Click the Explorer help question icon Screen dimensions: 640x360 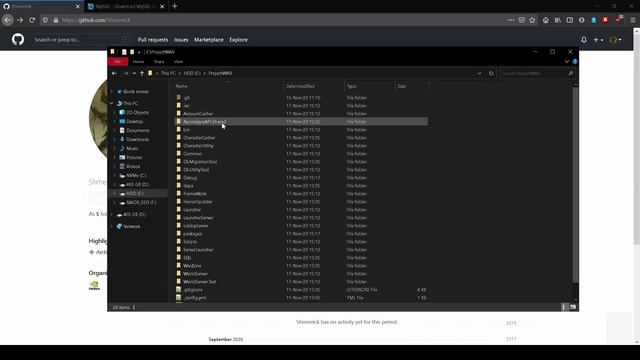click(x=574, y=62)
